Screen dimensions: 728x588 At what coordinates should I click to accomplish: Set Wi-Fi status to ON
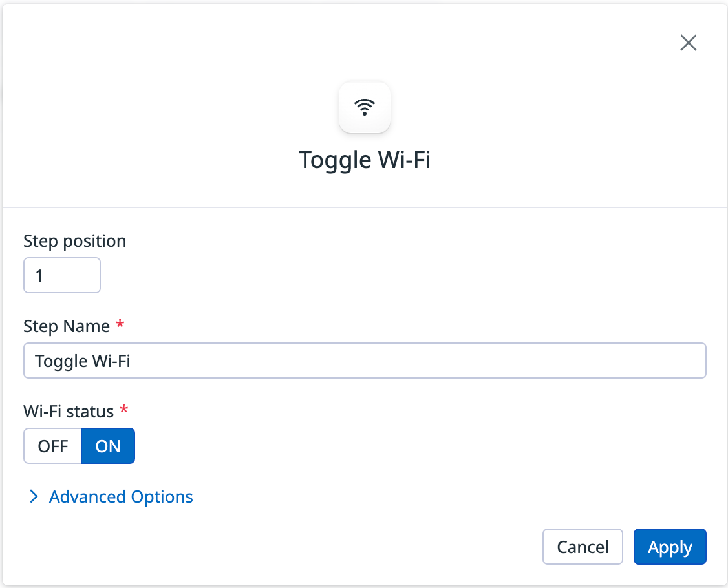click(x=108, y=446)
